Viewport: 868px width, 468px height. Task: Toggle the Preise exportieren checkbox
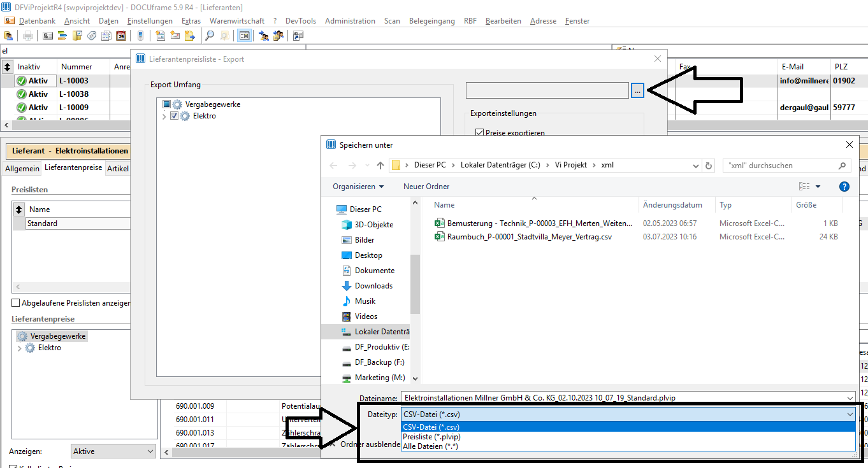point(480,133)
